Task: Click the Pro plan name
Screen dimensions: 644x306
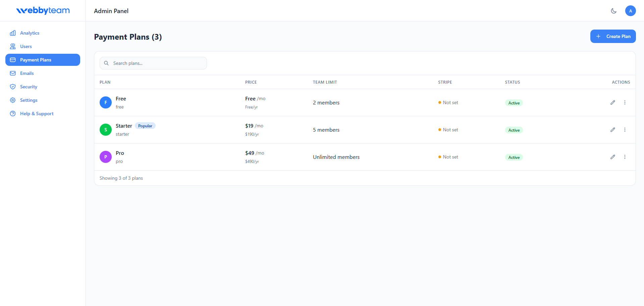Action: 120,153
